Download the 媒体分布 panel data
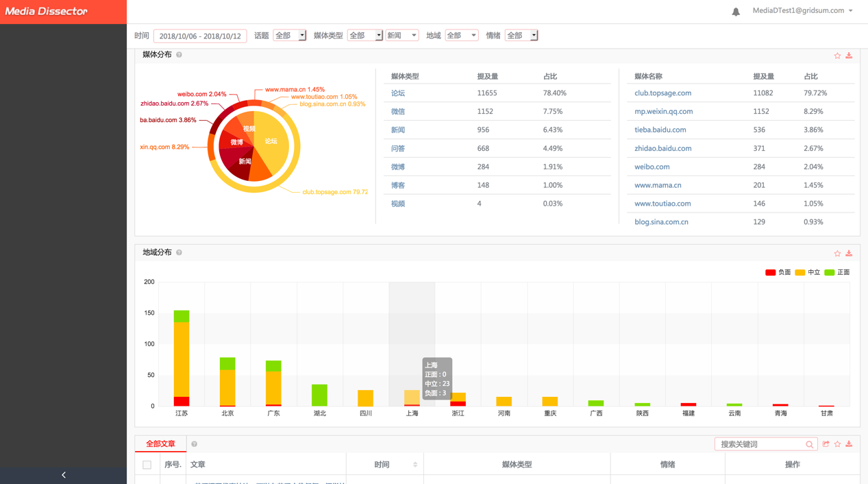This screenshot has height=484, width=868. 849,56
